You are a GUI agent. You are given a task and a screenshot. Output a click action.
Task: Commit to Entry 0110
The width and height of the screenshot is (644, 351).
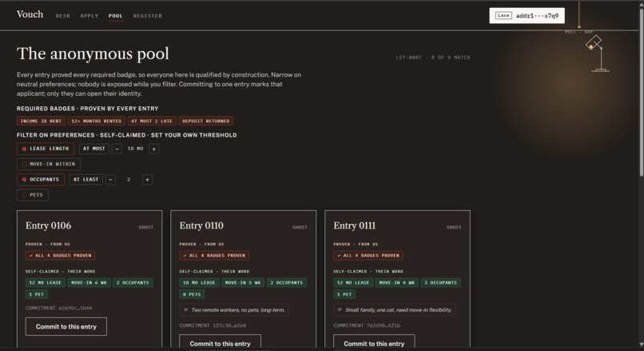221,343
